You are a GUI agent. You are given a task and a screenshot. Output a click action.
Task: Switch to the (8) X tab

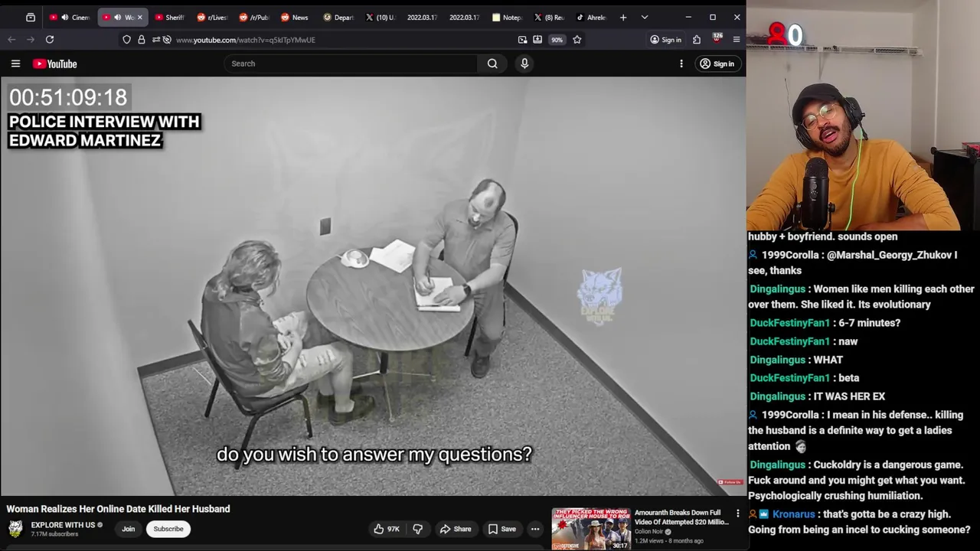point(549,17)
